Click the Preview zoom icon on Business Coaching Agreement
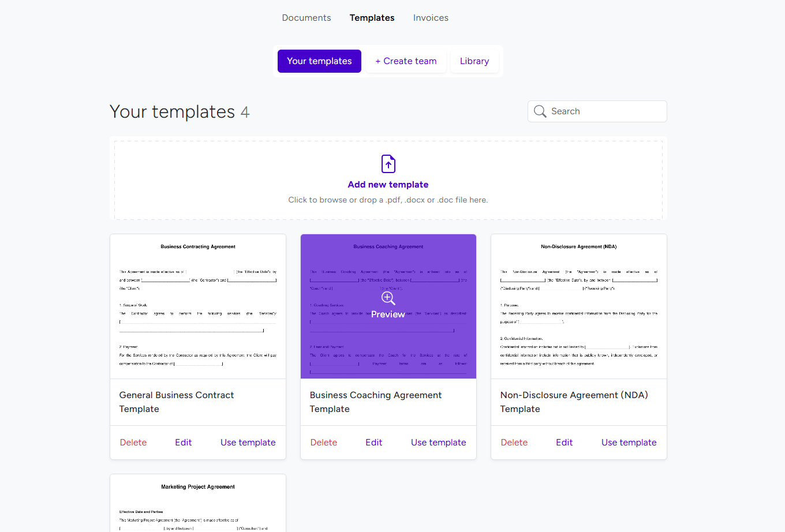Viewport: 785px width, 532px height. 388,298
